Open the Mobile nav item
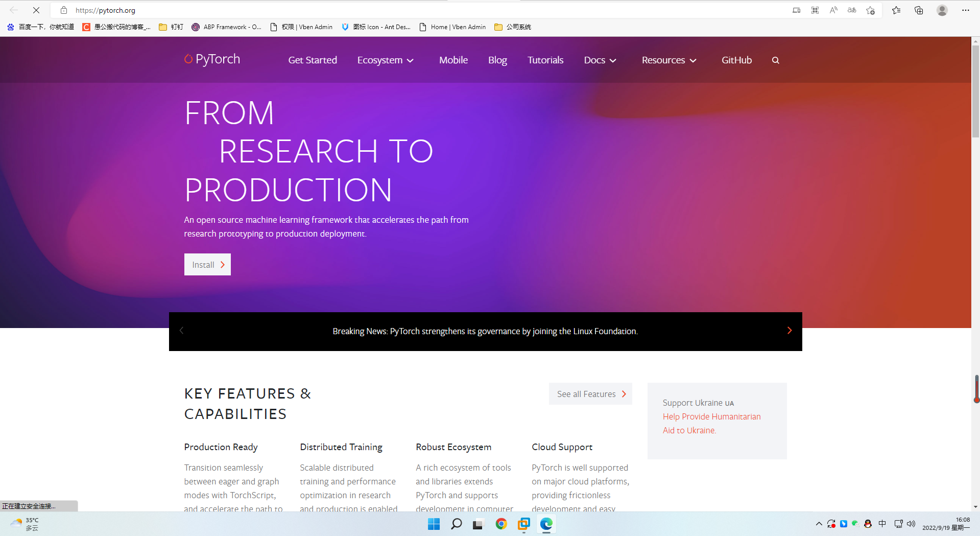This screenshot has height=536, width=980. tap(453, 60)
